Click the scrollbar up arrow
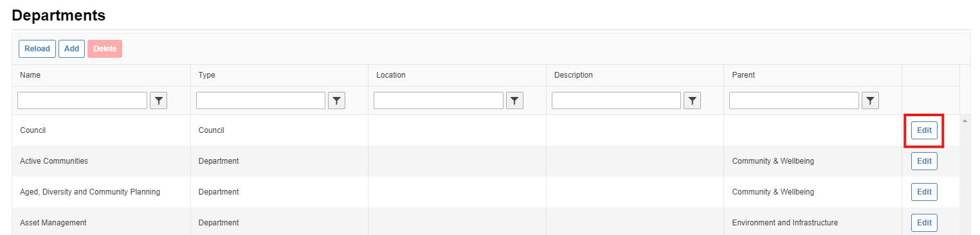This screenshot has height=235, width=980. 965,120
